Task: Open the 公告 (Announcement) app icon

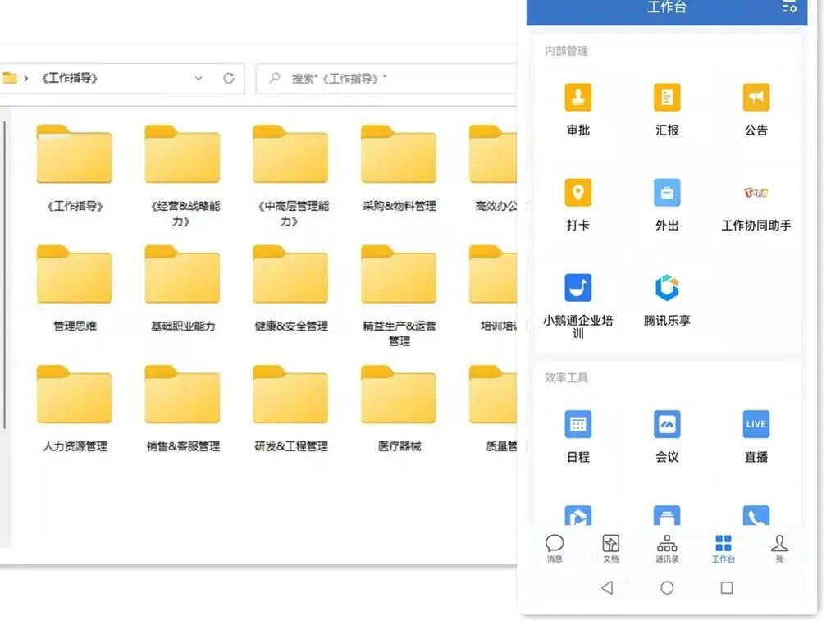Action: tap(756, 97)
